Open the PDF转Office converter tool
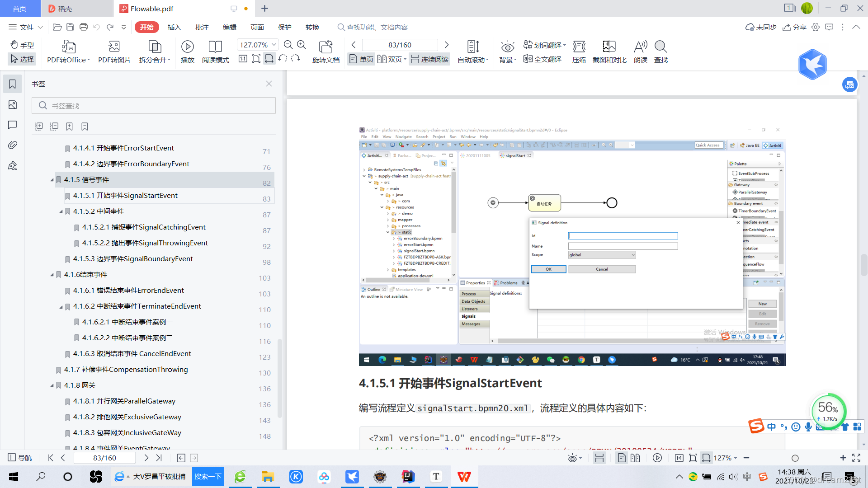 [68, 52]
